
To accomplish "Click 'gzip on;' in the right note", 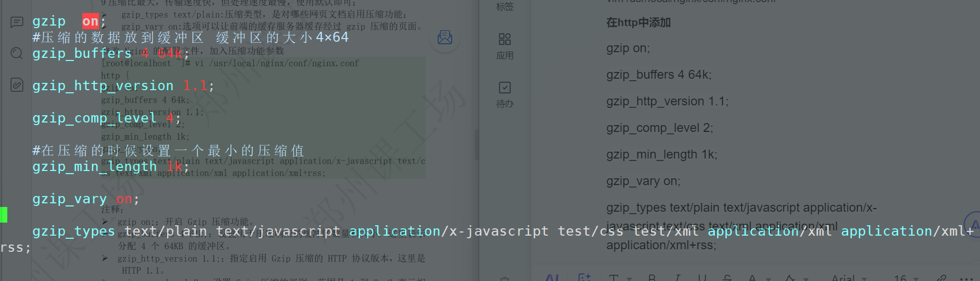I will 628,48.
